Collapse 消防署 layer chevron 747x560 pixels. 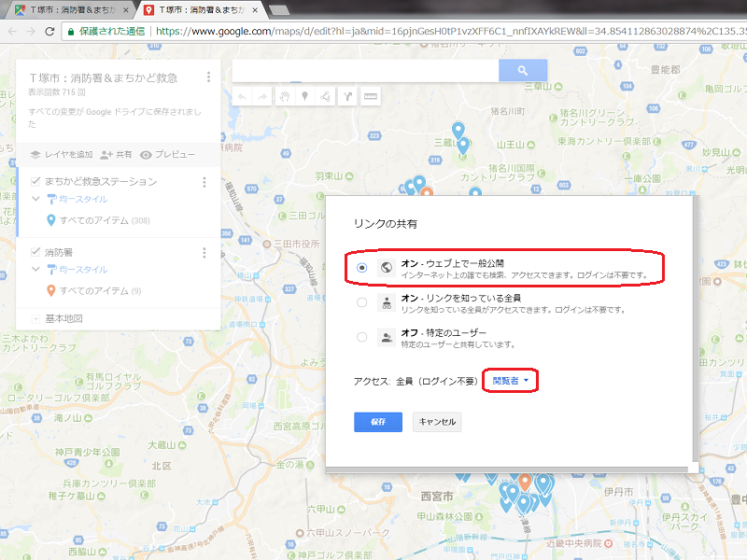pos(35,269)
